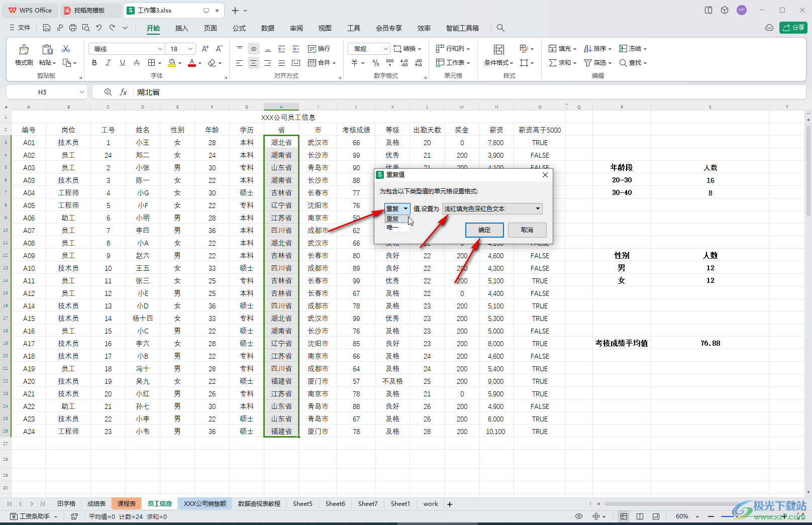The width and height of the screenshot is (812, 525).
Task: Increase the font size
Action: [x=205, y=49]
